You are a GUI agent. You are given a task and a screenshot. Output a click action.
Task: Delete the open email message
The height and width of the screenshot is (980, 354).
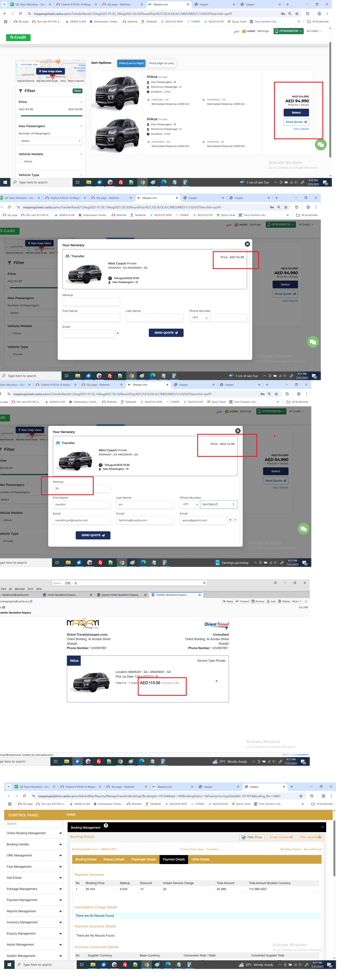[x=284, y=601]
